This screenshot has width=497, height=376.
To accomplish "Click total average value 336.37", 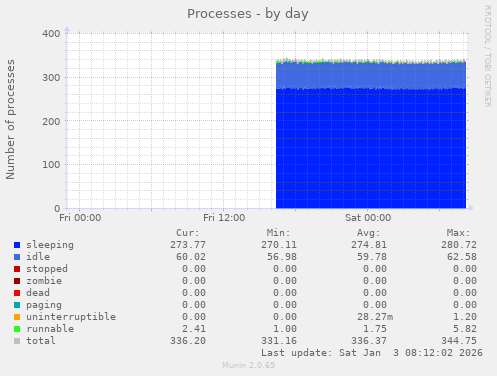I will click(369, 341).
